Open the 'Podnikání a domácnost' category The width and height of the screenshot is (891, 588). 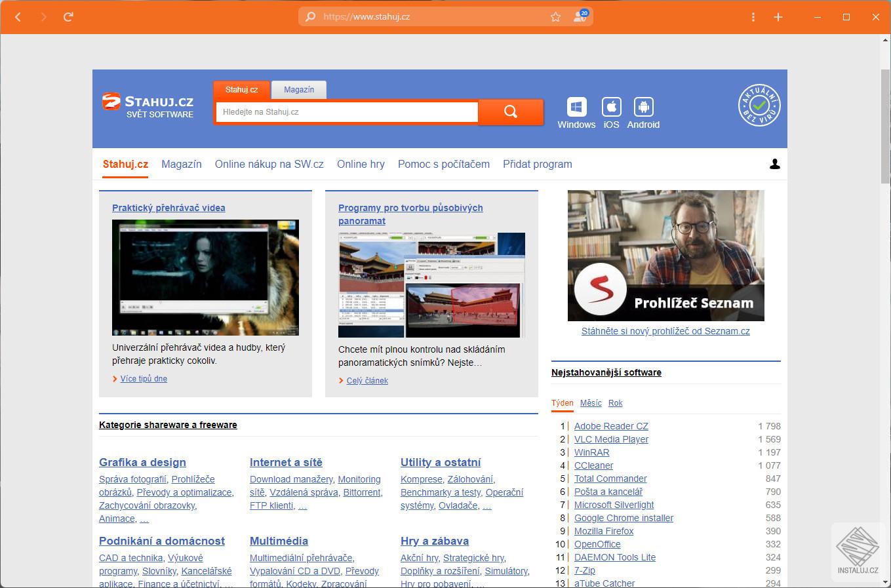162,541
